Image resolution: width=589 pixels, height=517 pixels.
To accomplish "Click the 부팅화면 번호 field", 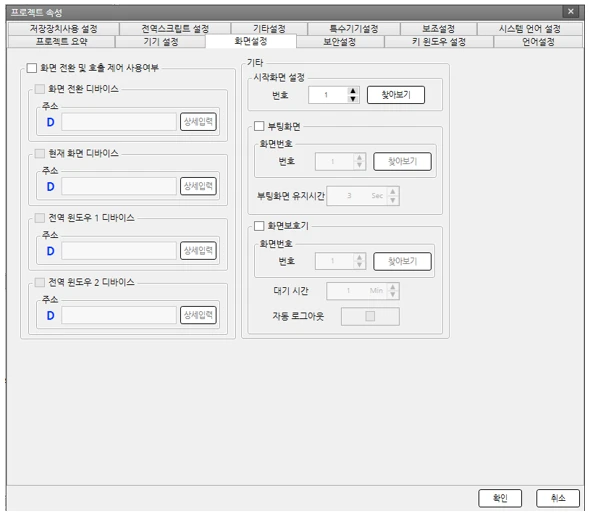I will [334, 162].
